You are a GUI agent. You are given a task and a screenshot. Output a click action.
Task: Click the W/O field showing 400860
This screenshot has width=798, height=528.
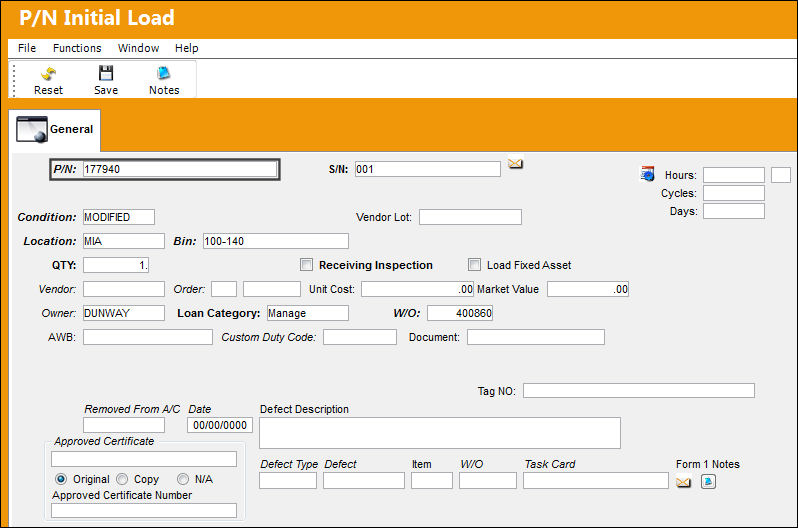pos(460,313)
